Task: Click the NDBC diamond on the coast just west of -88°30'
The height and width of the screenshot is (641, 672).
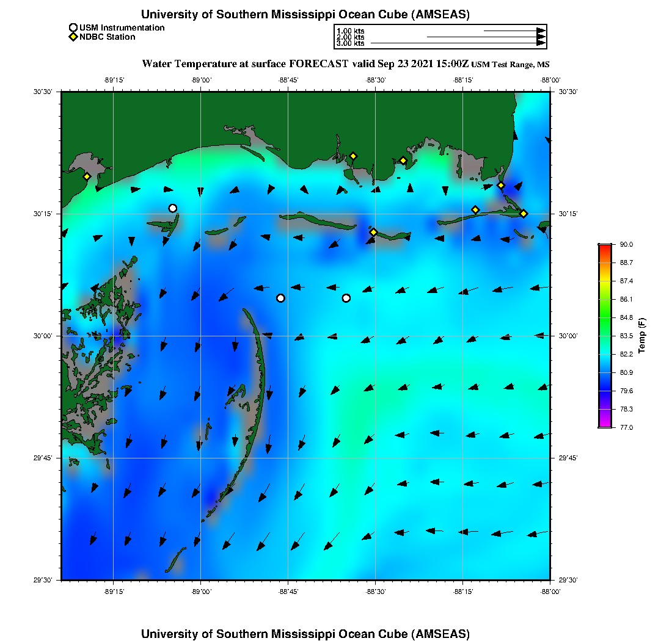Action: pos(353,156)
